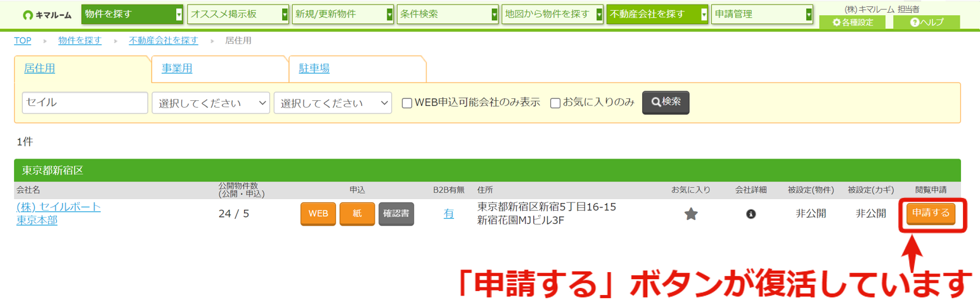The height and width of the screenshot is (307, 980).
Task: Click the 会社名 column header
Action: [x=28, y=190]
